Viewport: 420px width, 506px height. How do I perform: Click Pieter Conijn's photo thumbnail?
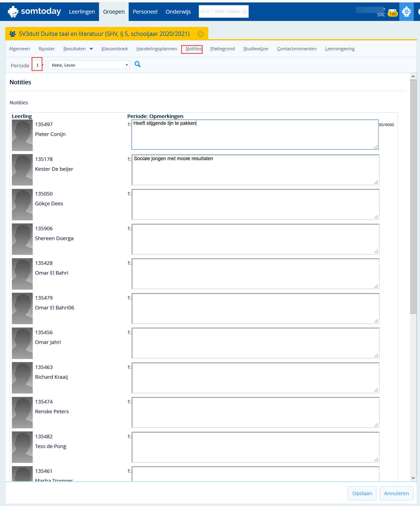pyautogui.click(x=22, y=135)
